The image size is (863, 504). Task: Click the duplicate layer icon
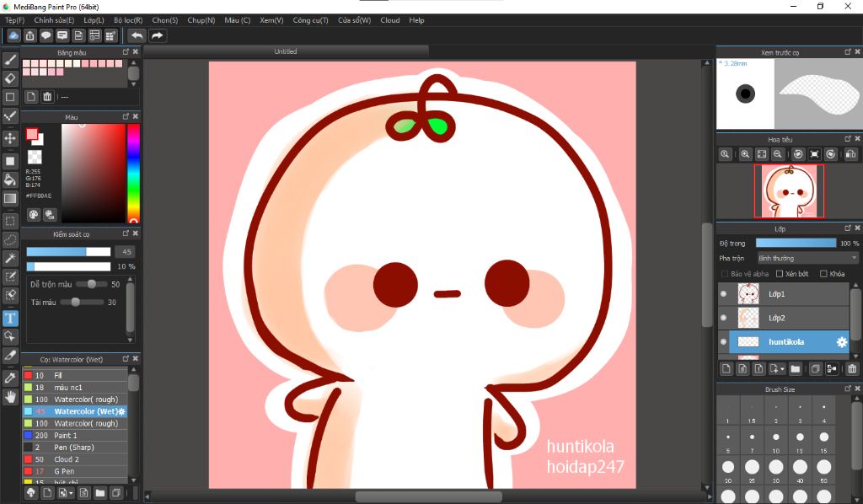pos(816,368)
